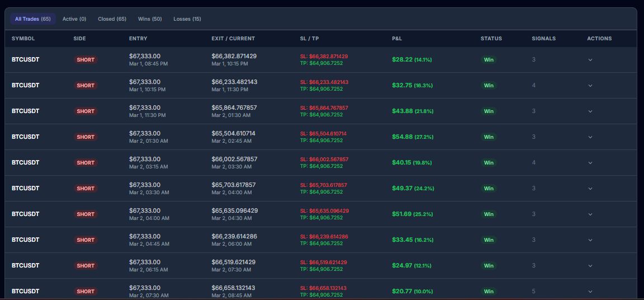The width and height of the screenshot is (644, 300).
Task: Click P&L value $20.77 (10.0%)
Action: click(x=413, y=292)
